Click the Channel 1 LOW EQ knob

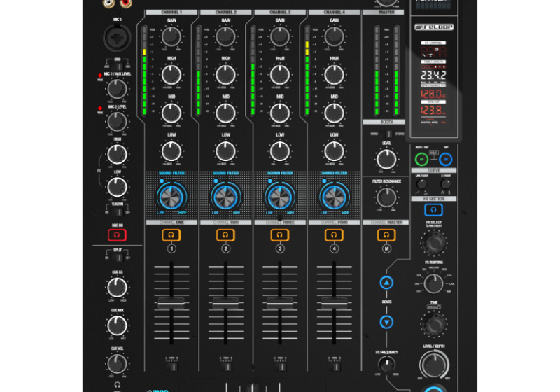point(171,151)
